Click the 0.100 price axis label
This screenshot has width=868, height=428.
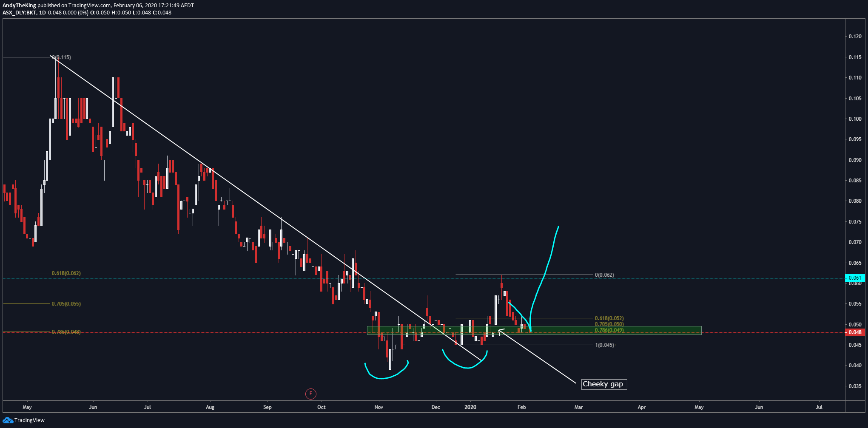[x=855, y=119]
